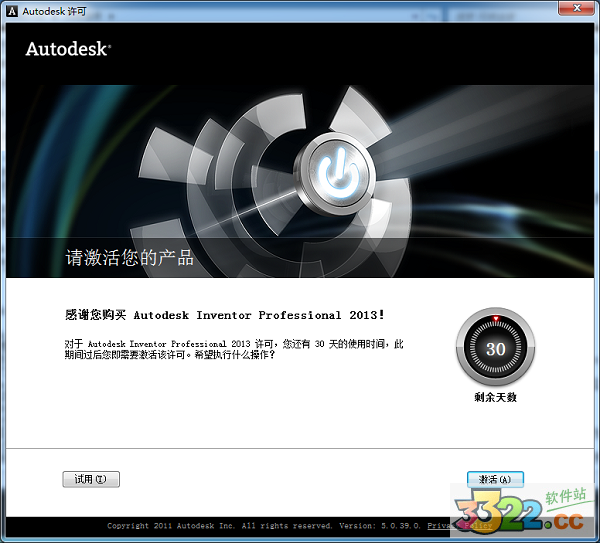Close the Autodesk 许可 window
This screenshot has width=600, height=543.
click(x=577, y=8)
